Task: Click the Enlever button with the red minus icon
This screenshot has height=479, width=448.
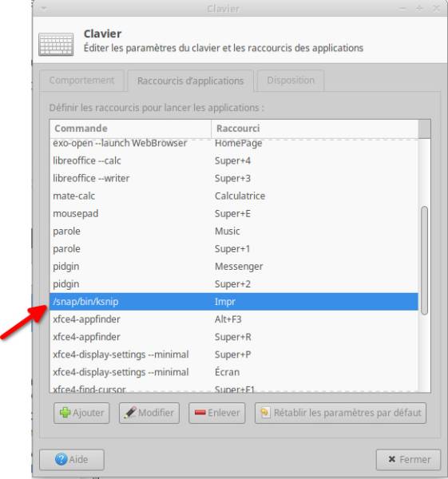Action: click(217, 413)
